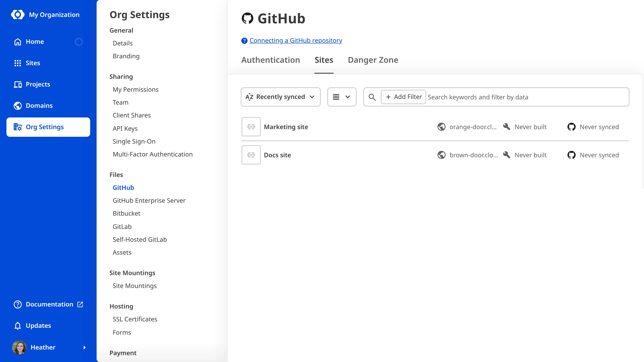This screenshot has width=644, height=362.
Task: Click the wrench icon in Marketing site row
Action: [507, 127]
